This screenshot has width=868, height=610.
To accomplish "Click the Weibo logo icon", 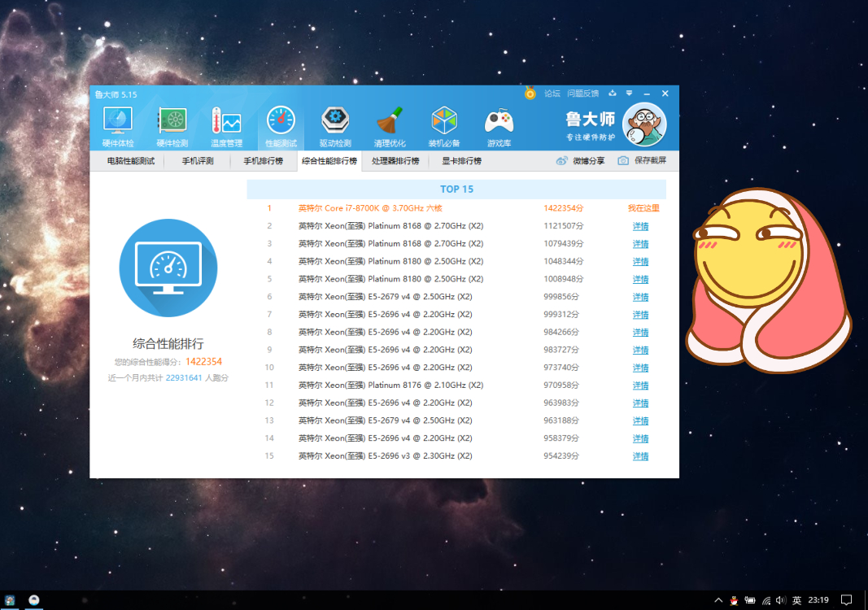I will click(x=561, y=160).
